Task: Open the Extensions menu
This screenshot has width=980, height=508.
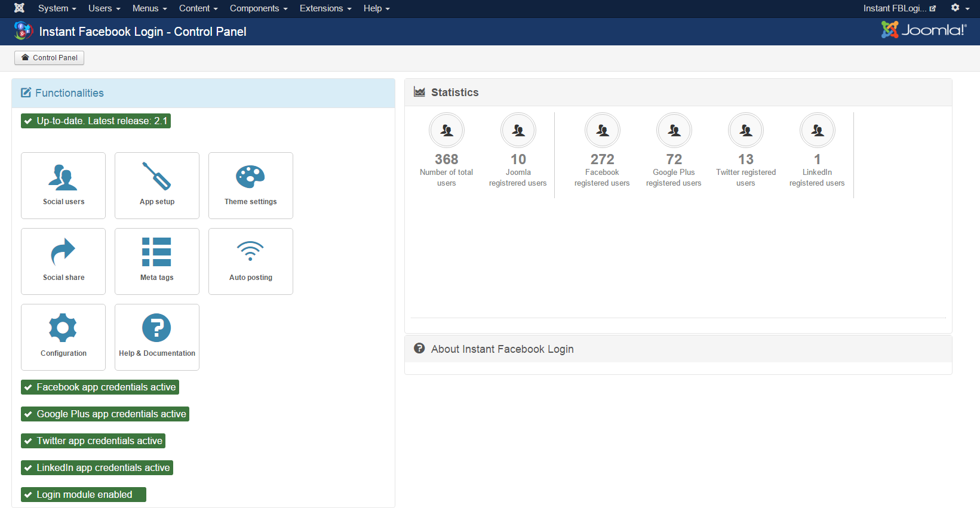Action: (325, 8)
